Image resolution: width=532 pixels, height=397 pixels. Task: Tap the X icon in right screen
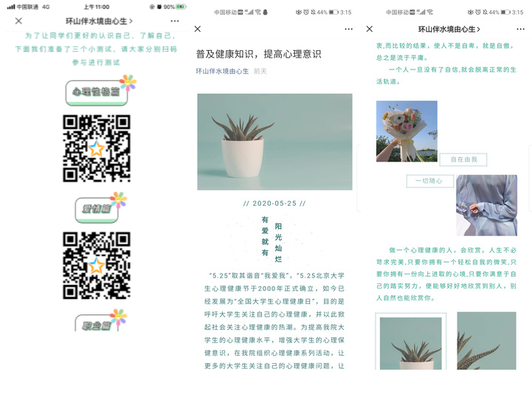(370, 29)
